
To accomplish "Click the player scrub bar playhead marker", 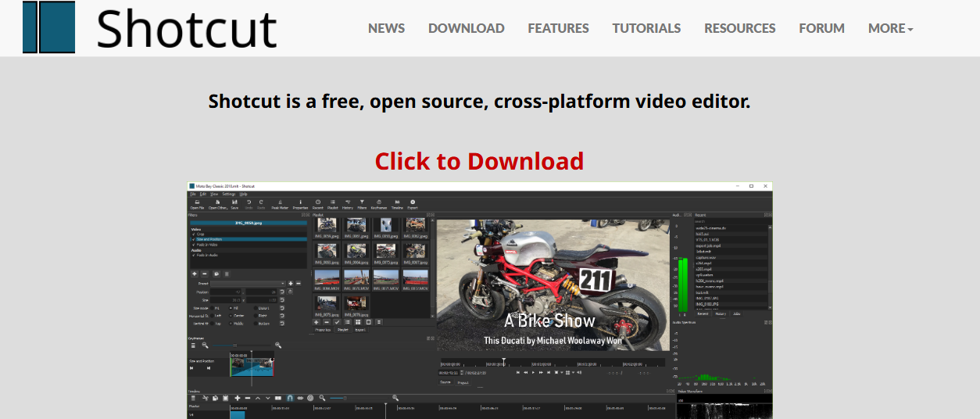I will 504,362.
